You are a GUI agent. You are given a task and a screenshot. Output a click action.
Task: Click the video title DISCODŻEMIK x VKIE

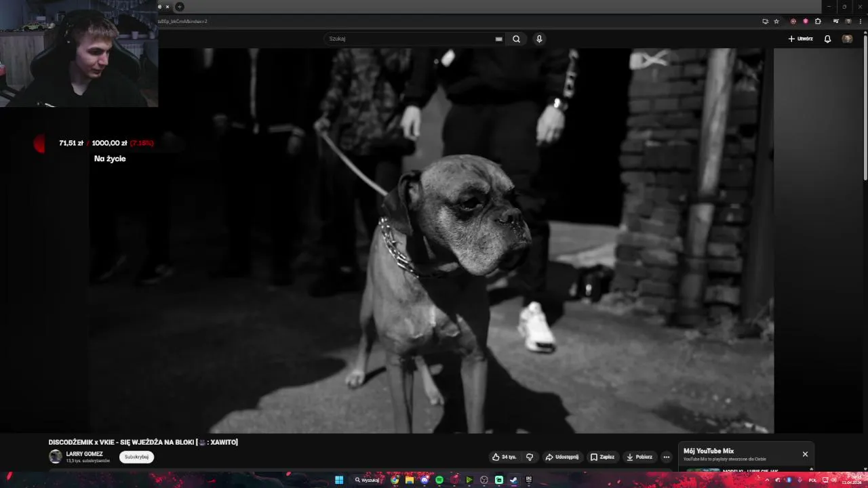[143, 443]
